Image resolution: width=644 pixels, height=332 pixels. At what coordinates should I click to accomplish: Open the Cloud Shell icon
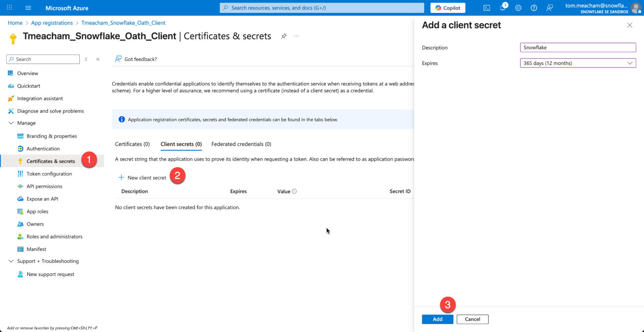(486, 8)
